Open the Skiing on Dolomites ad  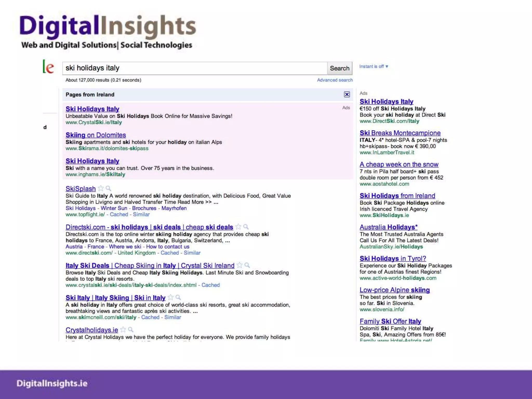(96, 135)
